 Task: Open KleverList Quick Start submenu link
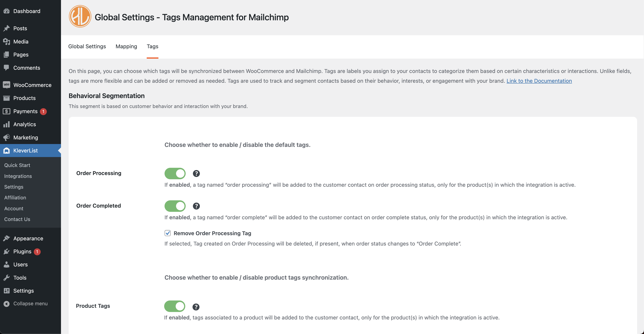17,165
